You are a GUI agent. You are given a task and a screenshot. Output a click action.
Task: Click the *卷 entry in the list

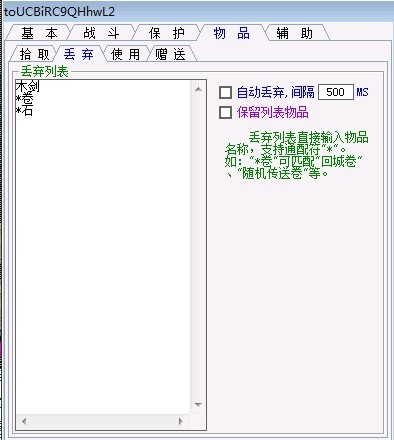click(x=24, y=98)
